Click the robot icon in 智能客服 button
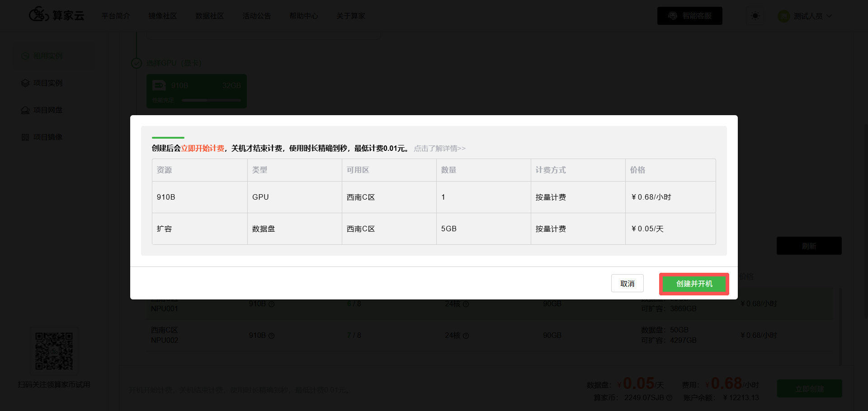 [673, 16]
